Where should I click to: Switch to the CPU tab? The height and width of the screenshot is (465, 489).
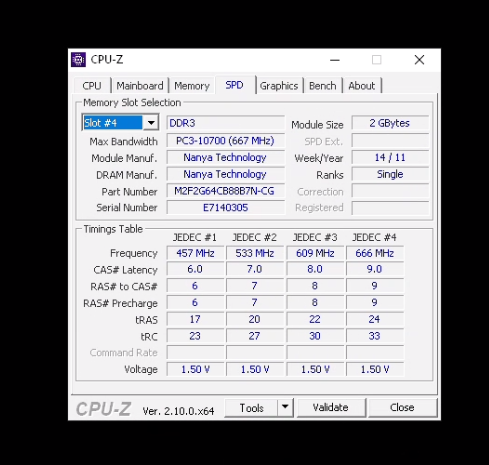pos(92,86)
